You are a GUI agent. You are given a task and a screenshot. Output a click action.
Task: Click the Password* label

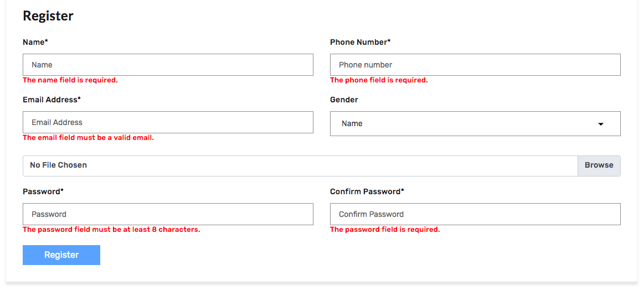click(43, 191)
